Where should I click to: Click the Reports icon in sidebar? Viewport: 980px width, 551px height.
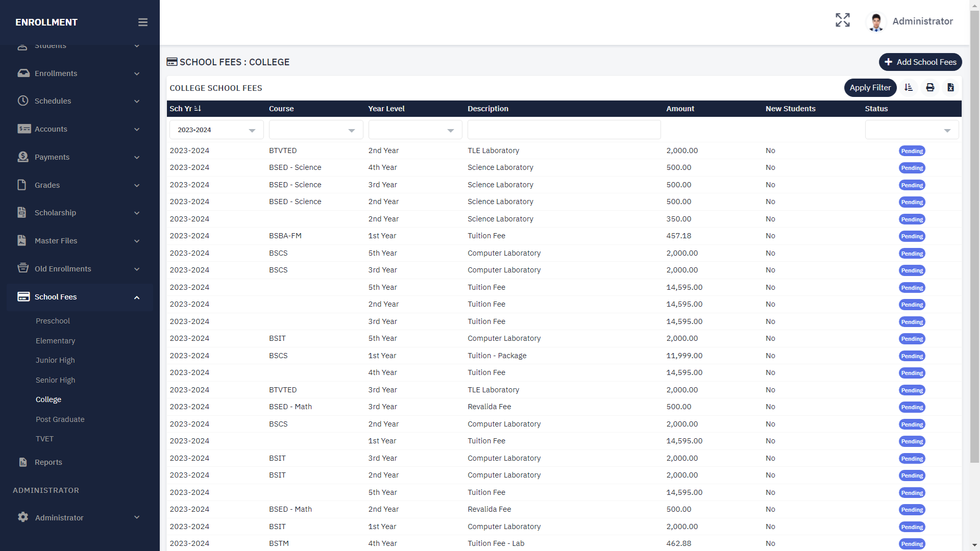point(23,462)
